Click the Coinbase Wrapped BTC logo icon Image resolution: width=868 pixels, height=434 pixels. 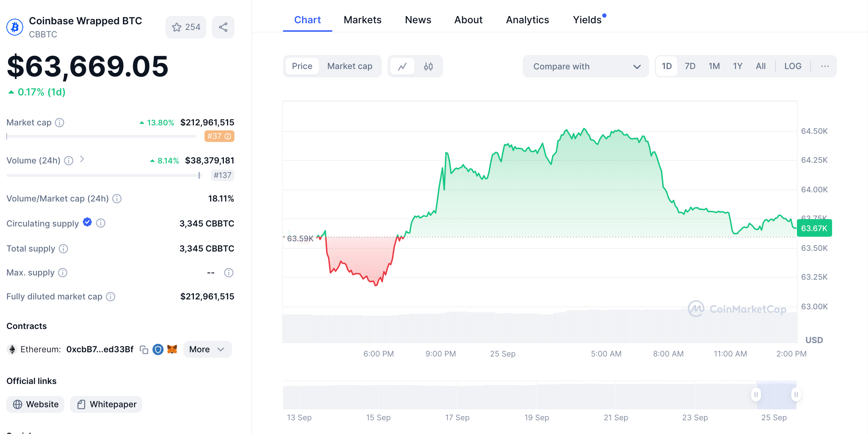coord(15,27)
